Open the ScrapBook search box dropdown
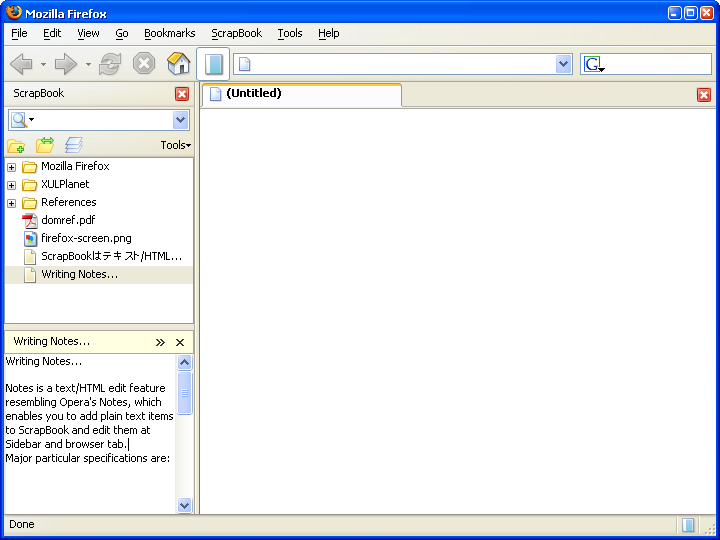The width and height of the screenshot is (720, 540). [180, 120]
